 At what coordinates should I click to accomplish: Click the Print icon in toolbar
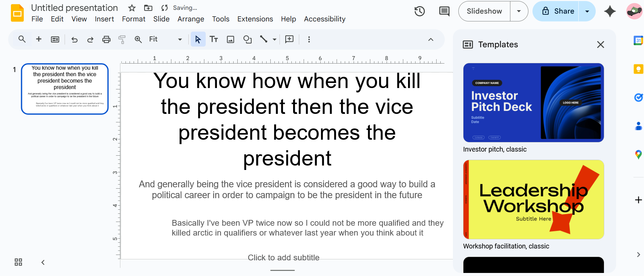pyautogui.click(x=106, y=39)
